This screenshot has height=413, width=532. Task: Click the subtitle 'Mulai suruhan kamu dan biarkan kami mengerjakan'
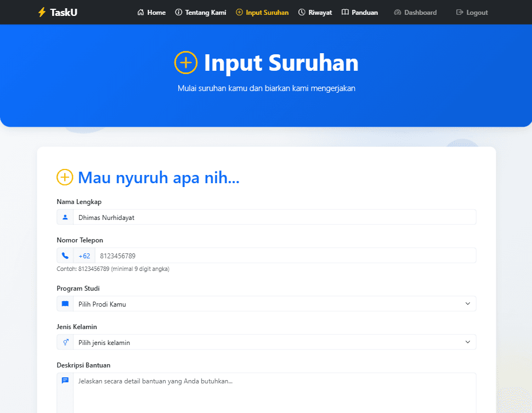click(267, 88)
